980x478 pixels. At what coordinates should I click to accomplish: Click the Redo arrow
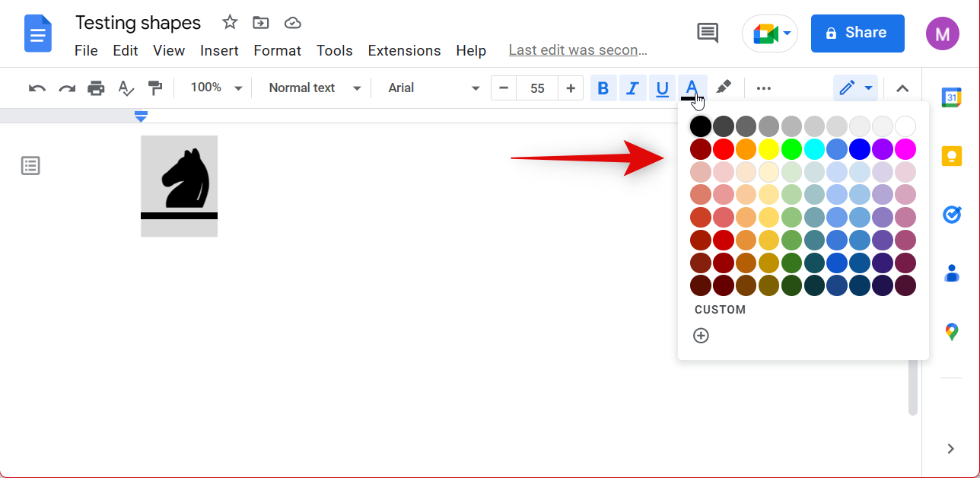coord(67,88)
